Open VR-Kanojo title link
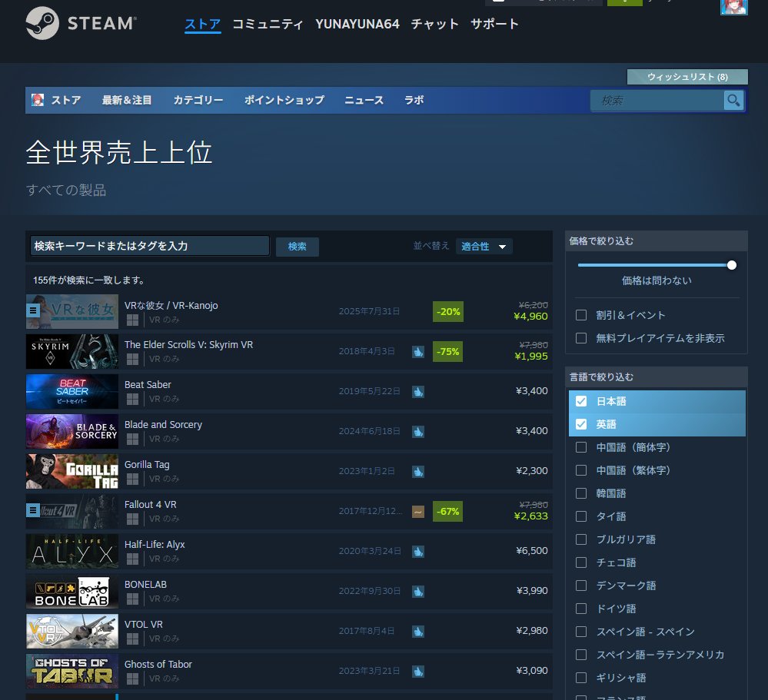The height and width of the screenshot is (700, 768). (x=171, y=306)
